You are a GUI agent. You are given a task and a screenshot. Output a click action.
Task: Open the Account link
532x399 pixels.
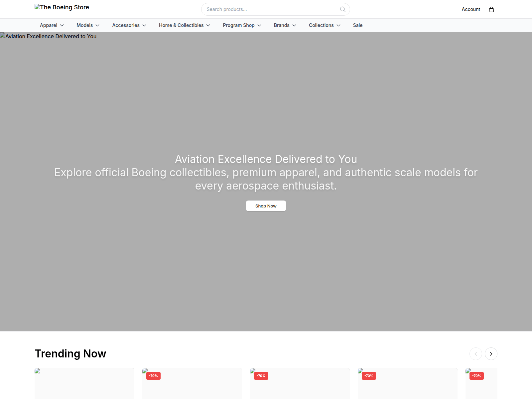coord(471,9)
